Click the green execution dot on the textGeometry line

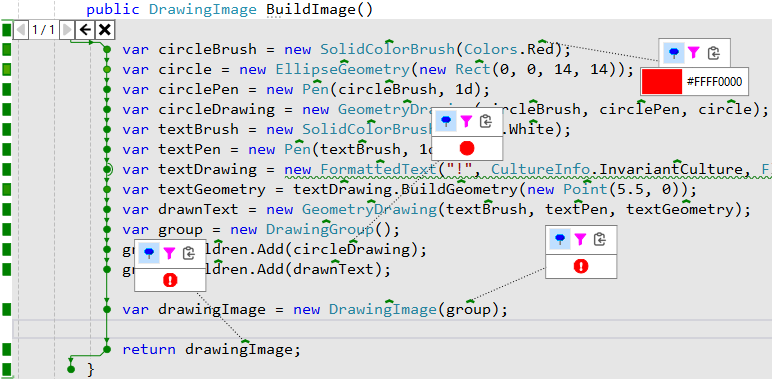(107, 190)
